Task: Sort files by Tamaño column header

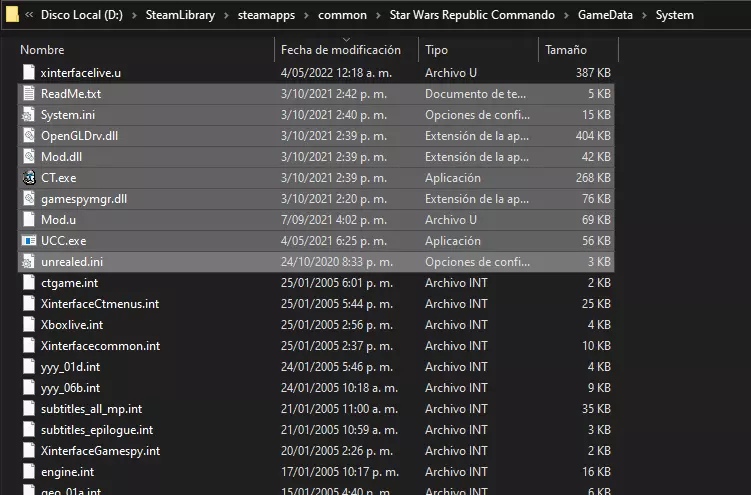Action: point(566,50)
